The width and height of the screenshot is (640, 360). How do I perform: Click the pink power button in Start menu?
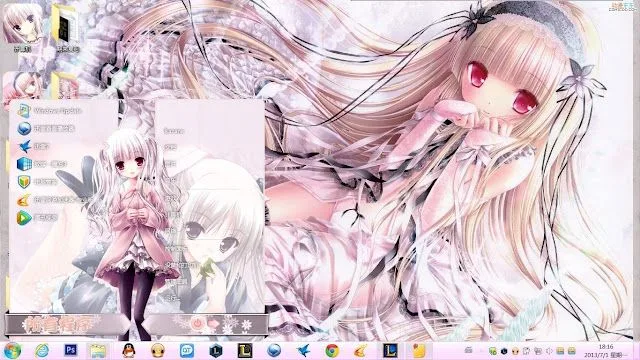(x=198, y=324)
